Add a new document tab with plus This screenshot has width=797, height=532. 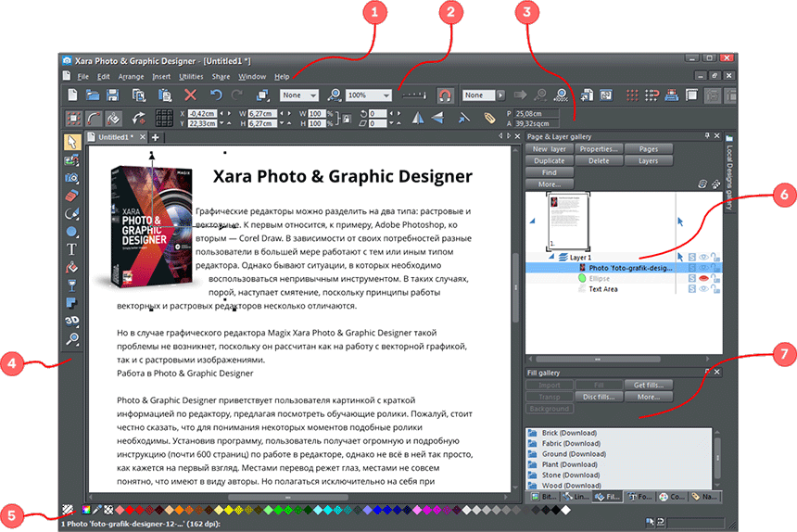coord(156,137)
